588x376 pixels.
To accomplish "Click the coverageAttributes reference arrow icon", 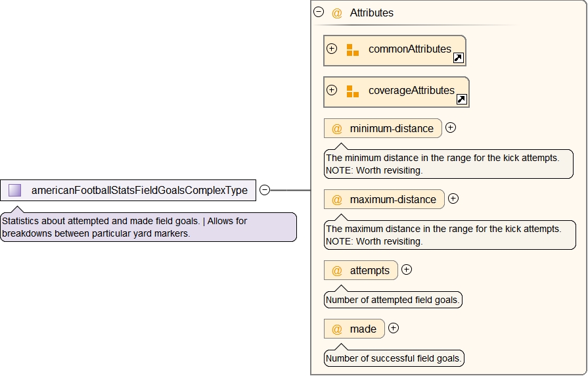I will coord(462,99).
